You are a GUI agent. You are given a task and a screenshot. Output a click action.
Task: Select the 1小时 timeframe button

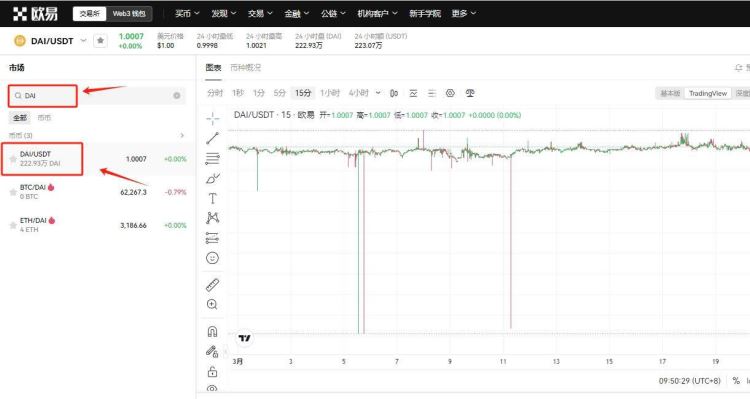pyautogui.click(x=330, y=93)
